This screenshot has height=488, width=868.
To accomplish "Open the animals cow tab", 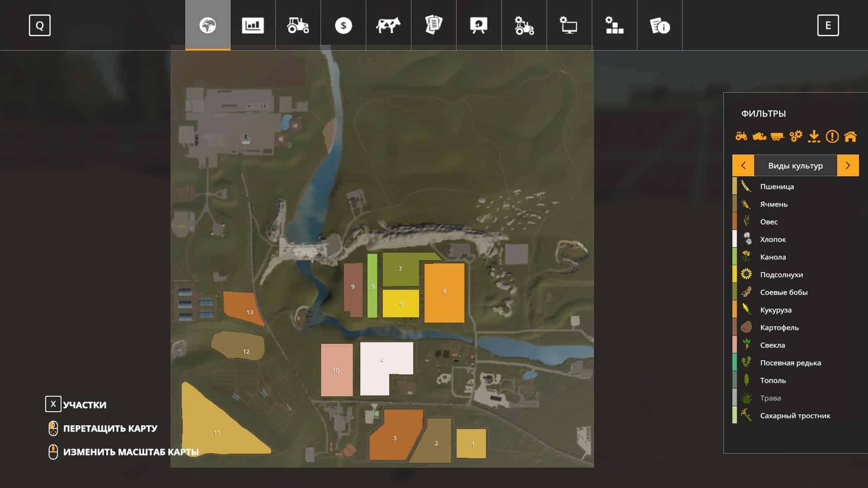I will pyautogui.click(x=388, y=25).
